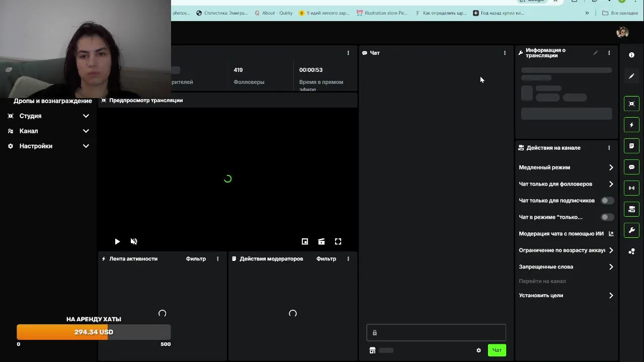
Task: Open Установить цели settings arrow
Action: pos(611,296)
